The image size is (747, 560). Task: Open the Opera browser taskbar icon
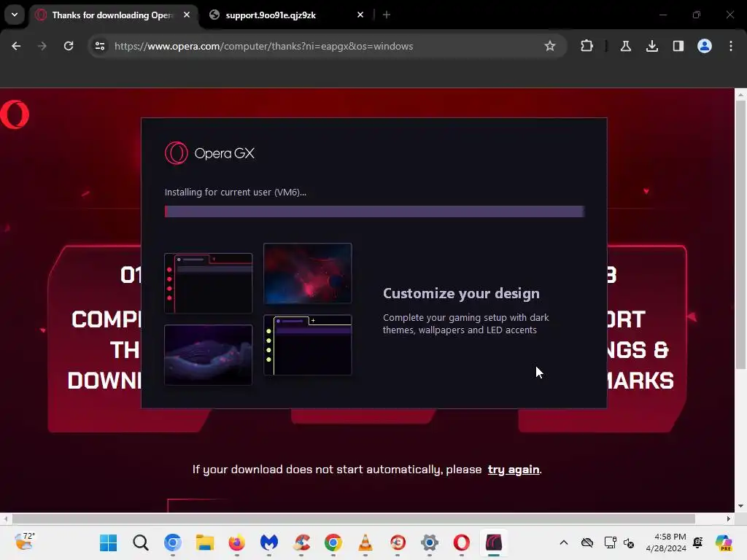pos(462,542)
